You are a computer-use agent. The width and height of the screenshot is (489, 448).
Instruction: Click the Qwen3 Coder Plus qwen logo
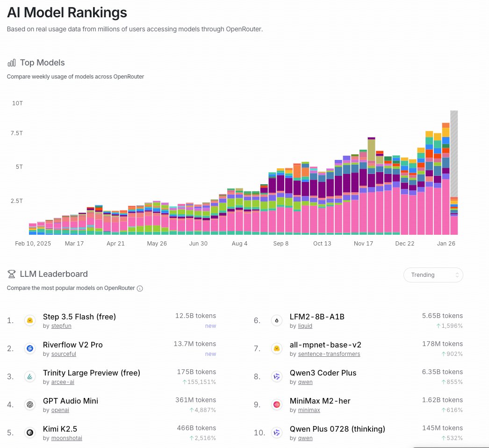pyautogui.click(x=277, y=376)
